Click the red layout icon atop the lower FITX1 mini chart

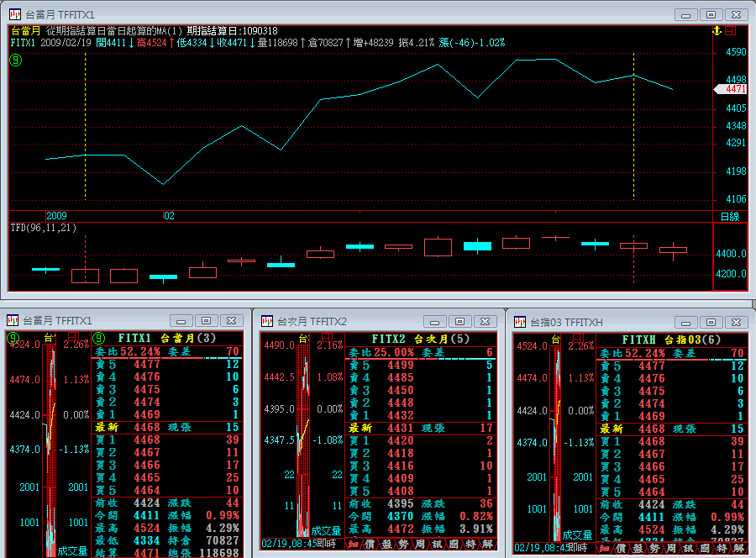[x=73, y=336]
